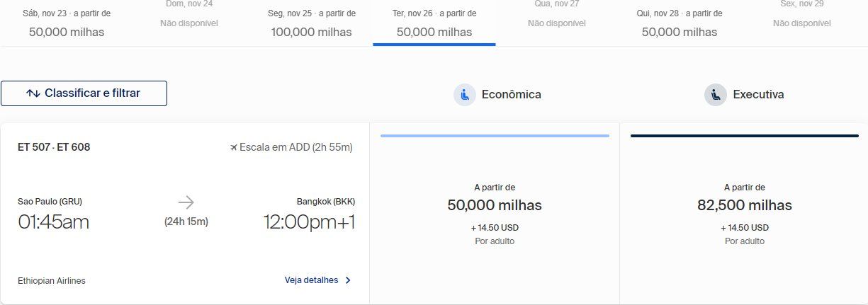Select the Ter, nov 26 date tab

tap(434, 23)
